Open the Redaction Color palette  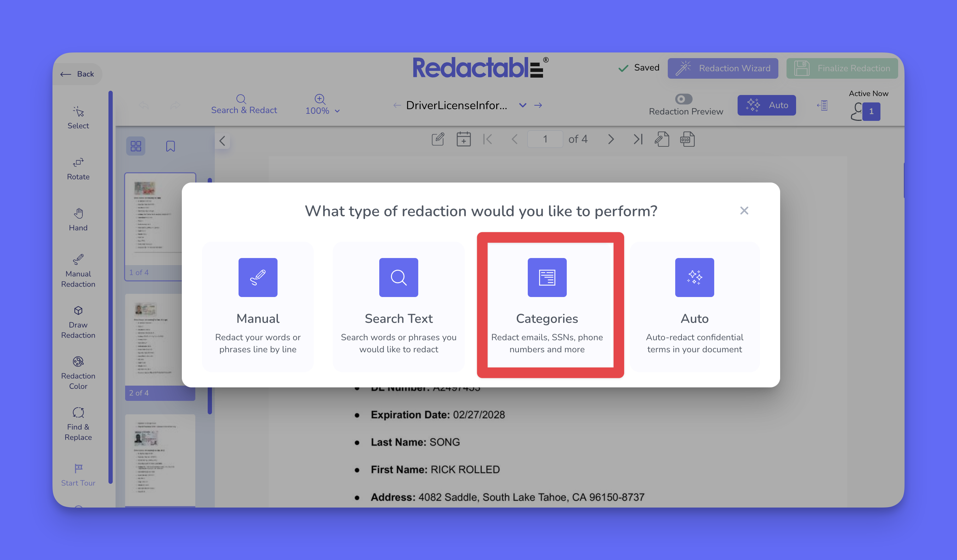(x=78, y=373)
